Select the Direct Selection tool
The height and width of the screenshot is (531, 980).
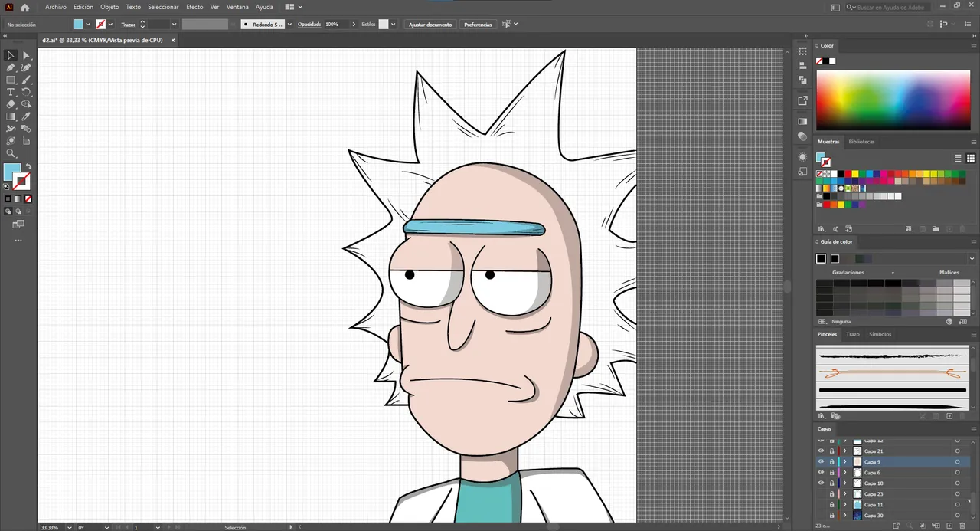tap(26, 55)
